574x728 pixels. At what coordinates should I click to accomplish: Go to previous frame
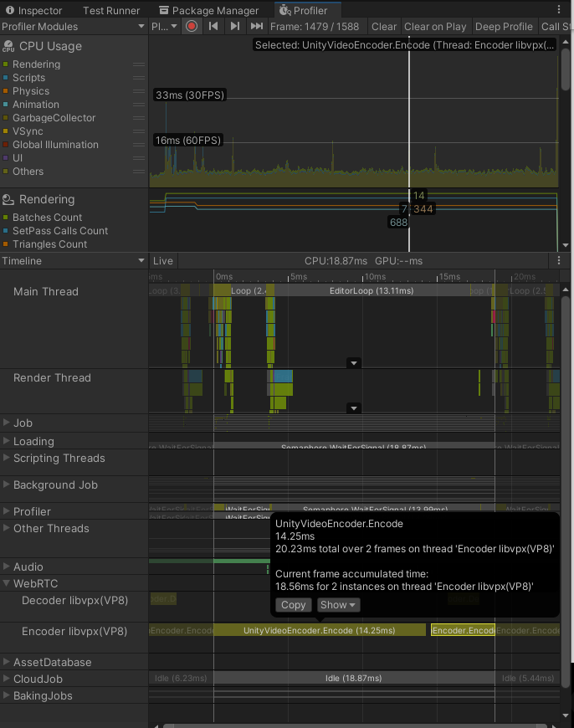click(213, 27)
